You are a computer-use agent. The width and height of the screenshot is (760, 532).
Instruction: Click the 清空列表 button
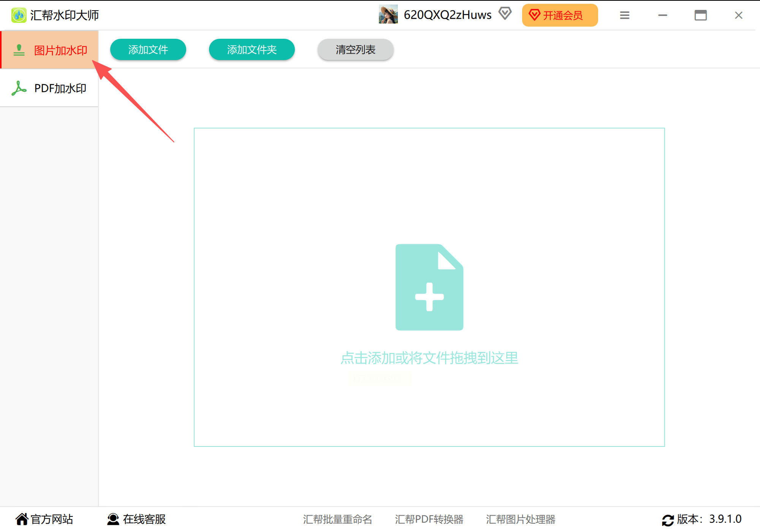[x=355, y=49]
